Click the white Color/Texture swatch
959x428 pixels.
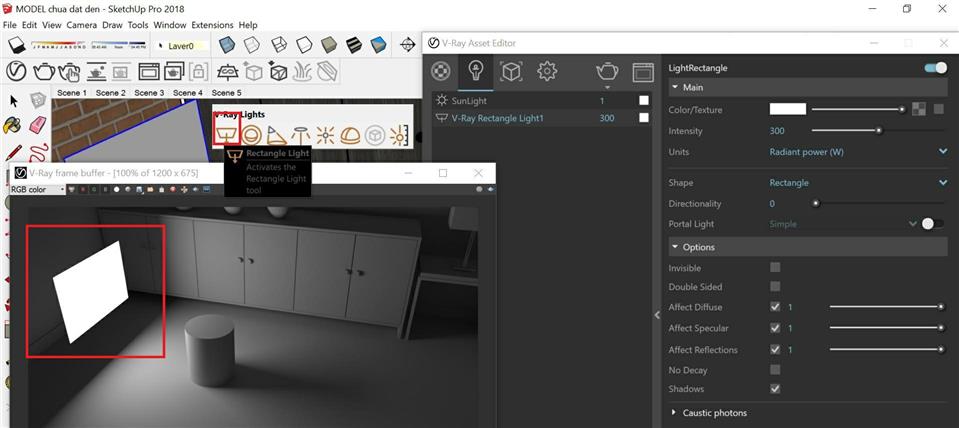pyautogui.click(x=787, y=110)
